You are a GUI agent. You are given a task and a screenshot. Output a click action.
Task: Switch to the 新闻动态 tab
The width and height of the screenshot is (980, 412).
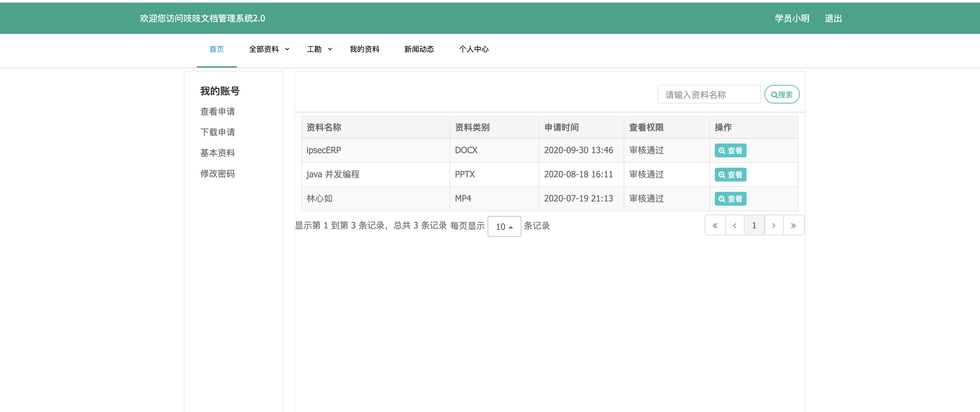(x=419, y=49)
